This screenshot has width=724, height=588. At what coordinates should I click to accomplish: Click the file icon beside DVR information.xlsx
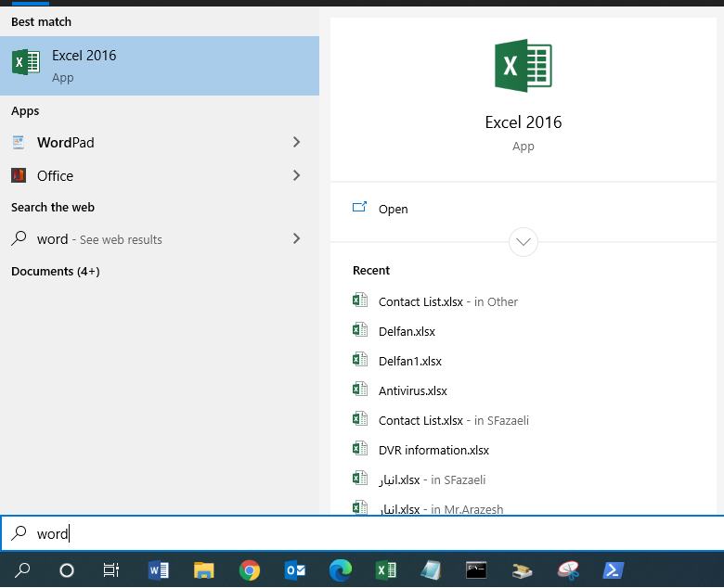point(360,448)
